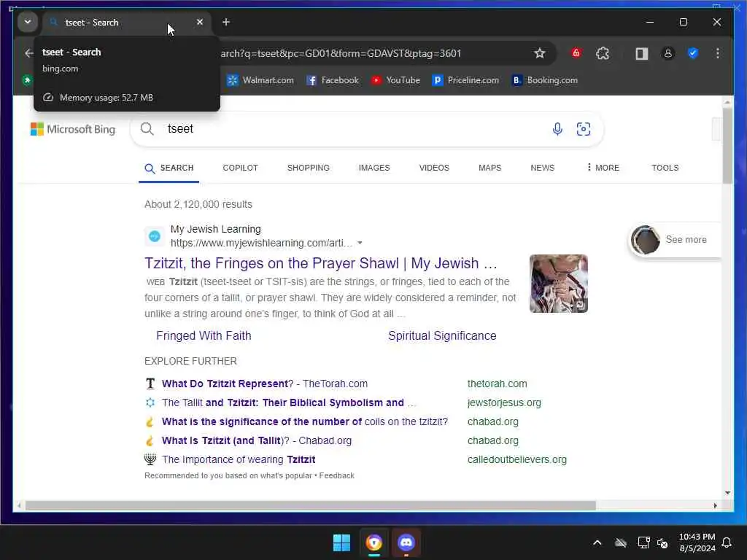
Task: Open the YouTube bookmark
Action: (395, 80)
